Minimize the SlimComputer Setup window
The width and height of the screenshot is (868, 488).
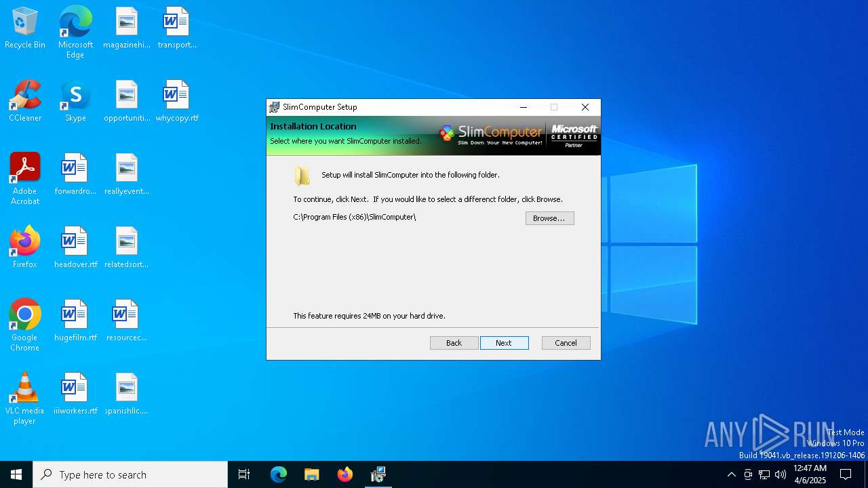click(x=524, y=107)
